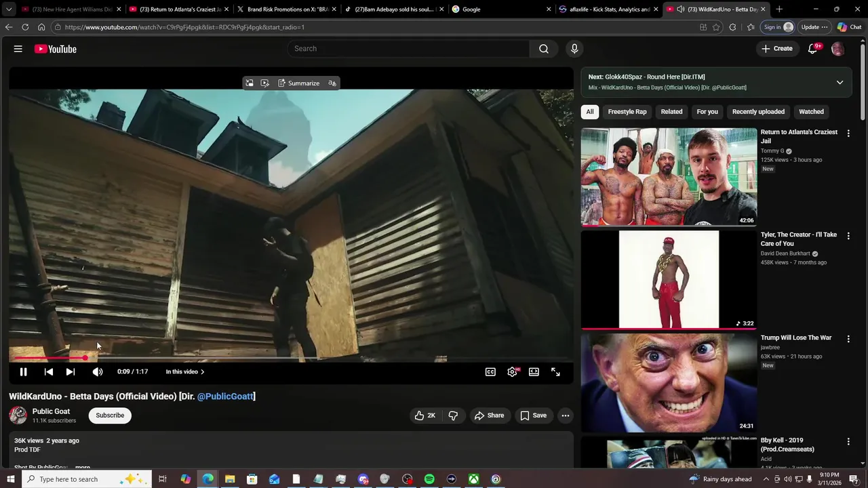Image resolution: width=868 pixels, height=488 pixels.
Task: Open Return to Atlanta's Craziest Jail thumbnail
Action: [669, 177]
